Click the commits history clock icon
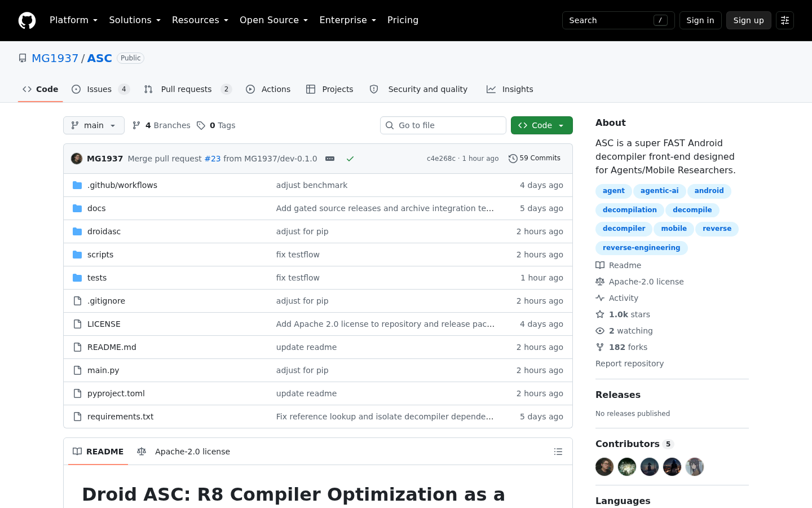This screenshot has height=508, width=812. [x=513, y=159]
